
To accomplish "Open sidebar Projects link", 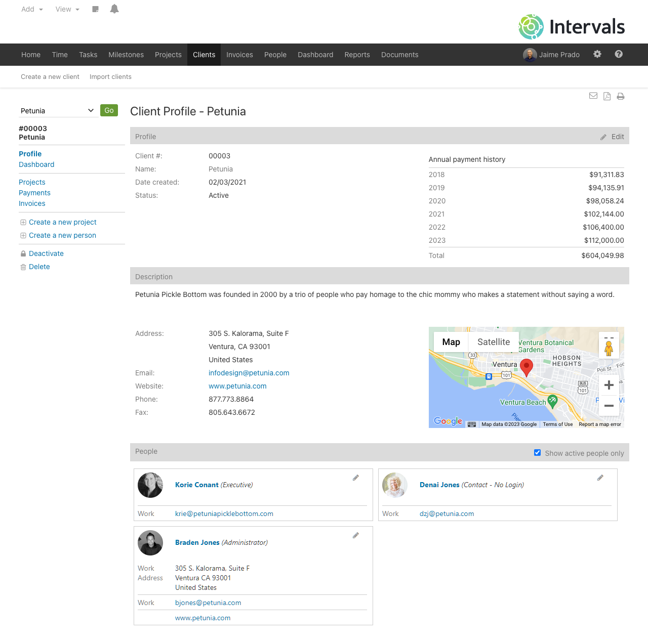I will tap(32, 182).
